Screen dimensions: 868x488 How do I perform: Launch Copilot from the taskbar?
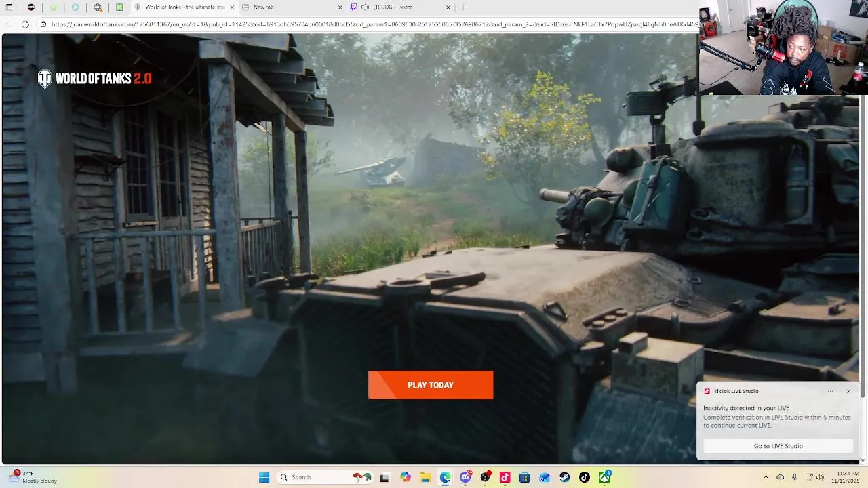pyautogui.click(x=406, y=477)
